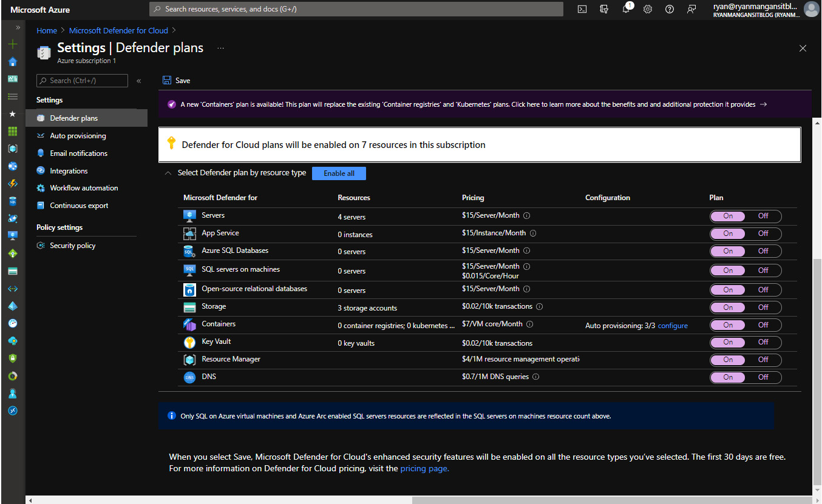Viewport: 822px width, 504px height.
Task: Turn Off the Key Vault plan
Action: click(763, 342)
